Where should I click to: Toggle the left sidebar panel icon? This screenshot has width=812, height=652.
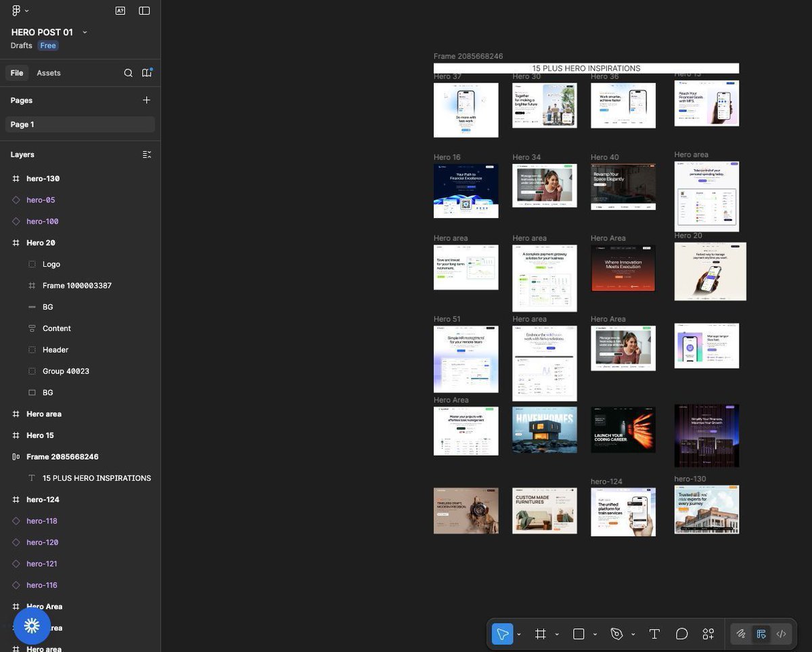click(144, 10)
